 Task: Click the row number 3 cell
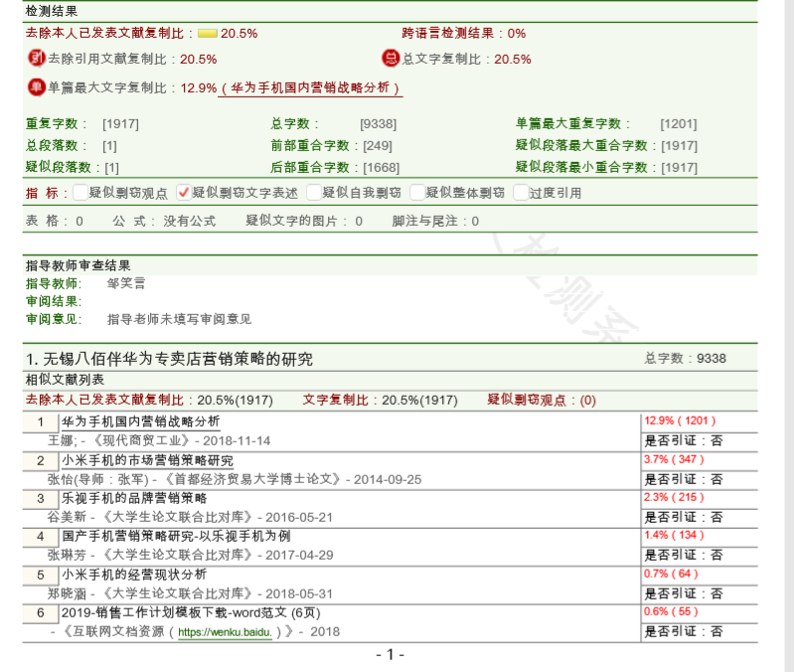pos(41,499)
